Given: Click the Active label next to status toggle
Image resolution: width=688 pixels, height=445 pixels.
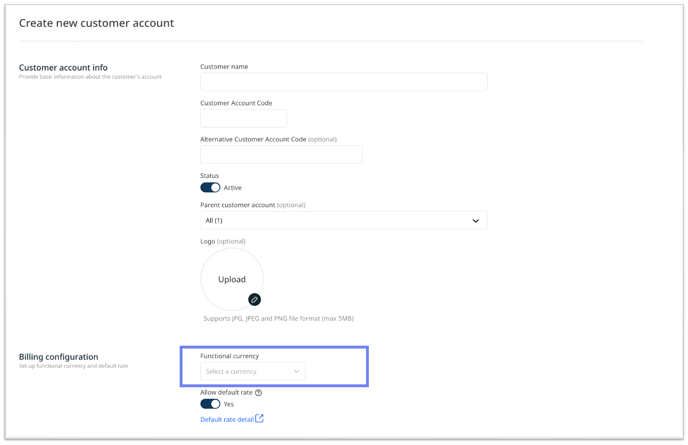Looking at the screenshot, I should tap(233, 188).
